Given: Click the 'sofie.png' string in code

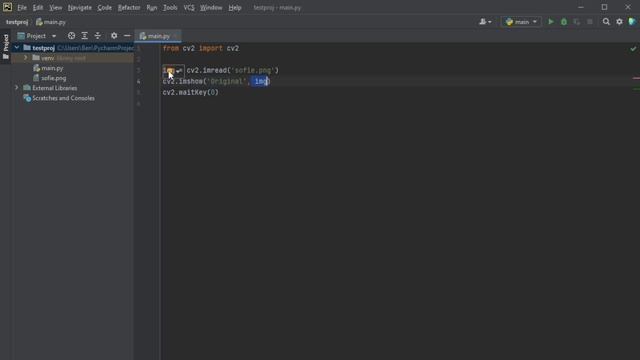Looking at the screenshot, I should pyautogui.click(x=253, y=71).
